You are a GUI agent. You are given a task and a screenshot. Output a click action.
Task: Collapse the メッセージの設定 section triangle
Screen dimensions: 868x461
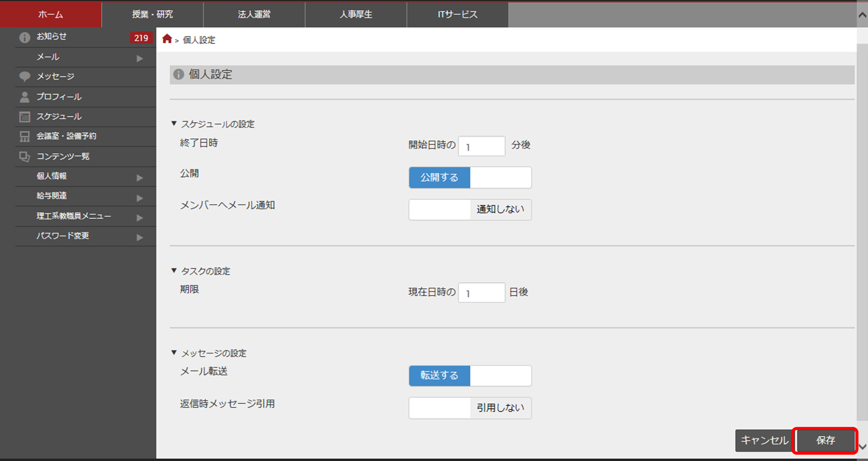pos(174,352)
